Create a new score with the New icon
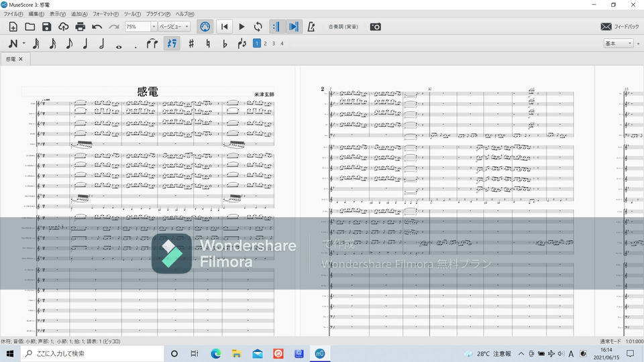Screen dimensions: 644x362 tap(13, 27)
